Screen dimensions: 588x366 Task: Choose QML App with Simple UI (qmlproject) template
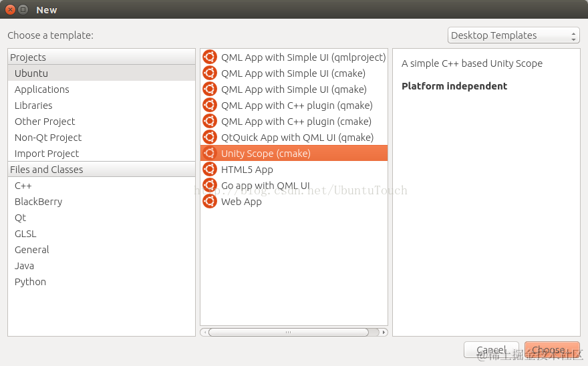coord(294,57)
